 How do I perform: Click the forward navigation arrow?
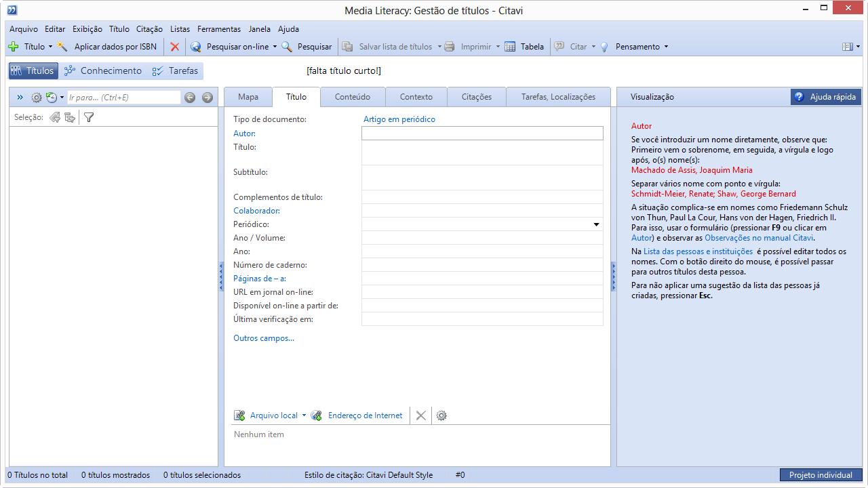click(x=208, y=98)
